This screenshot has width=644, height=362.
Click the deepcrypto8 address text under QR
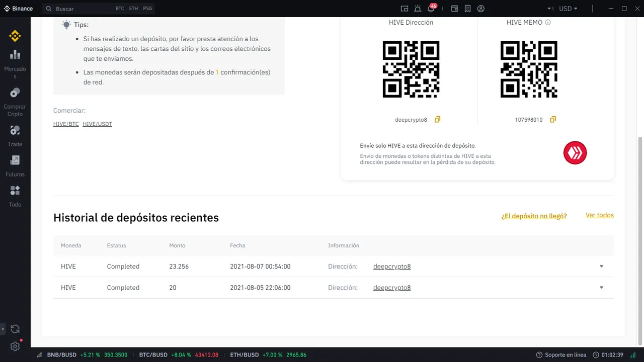click(x=411, y=120)
